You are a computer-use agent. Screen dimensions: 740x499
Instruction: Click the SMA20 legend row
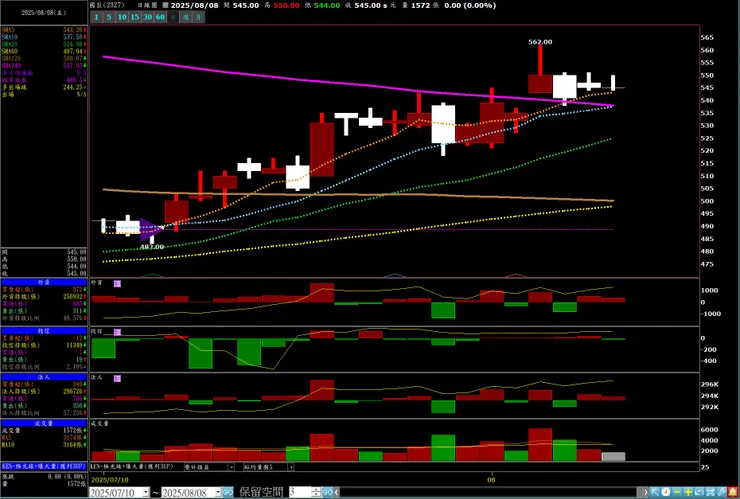(43, 44)
